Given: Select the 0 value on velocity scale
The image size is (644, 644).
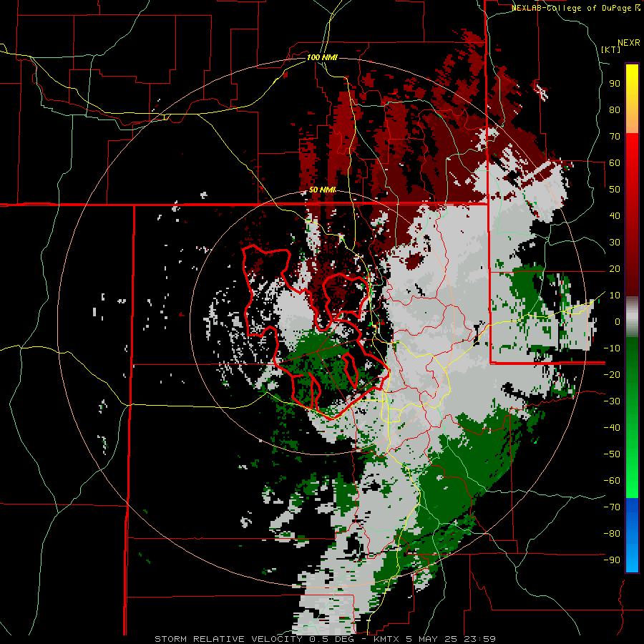Looking at the screenshot, I should [618, 321].
